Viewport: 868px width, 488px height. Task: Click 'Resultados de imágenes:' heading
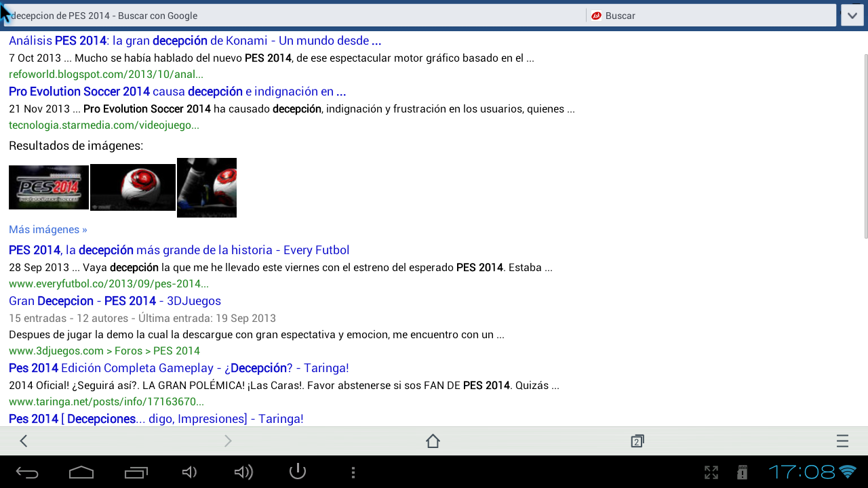point(76,146)
